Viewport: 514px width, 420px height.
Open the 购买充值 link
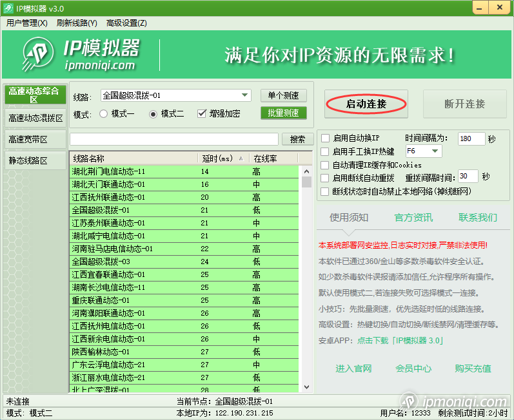click(x=473, y=368)
